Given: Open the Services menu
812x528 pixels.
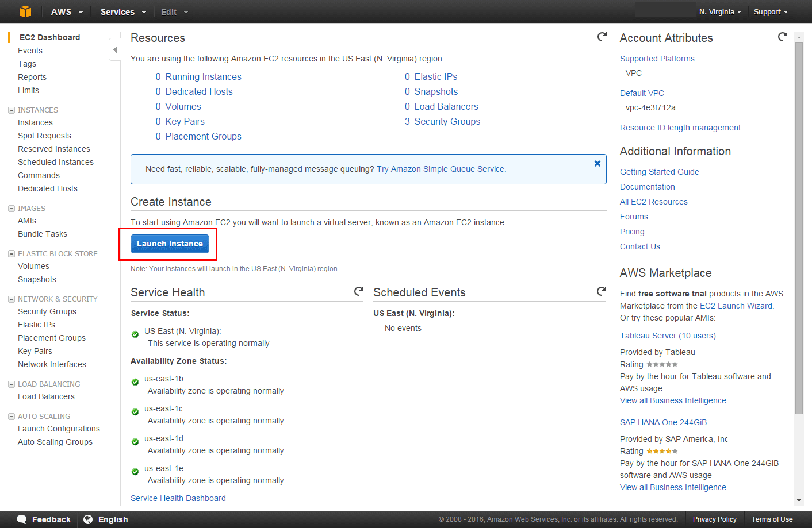Looking at the screenshot, I should 123,12.
